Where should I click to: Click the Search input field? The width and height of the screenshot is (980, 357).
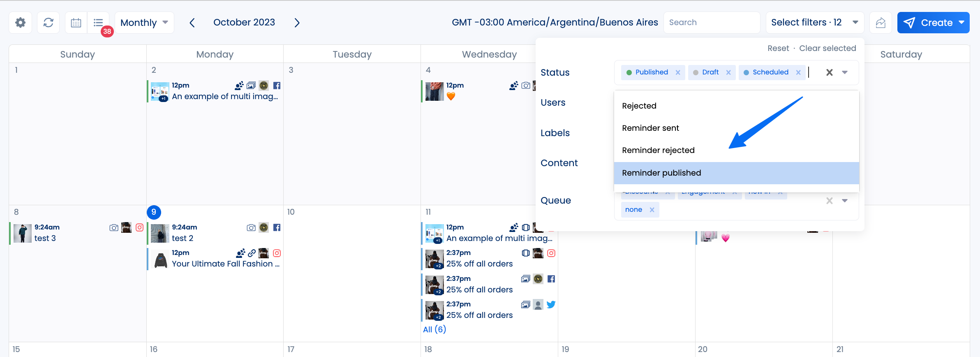[712, 23]
